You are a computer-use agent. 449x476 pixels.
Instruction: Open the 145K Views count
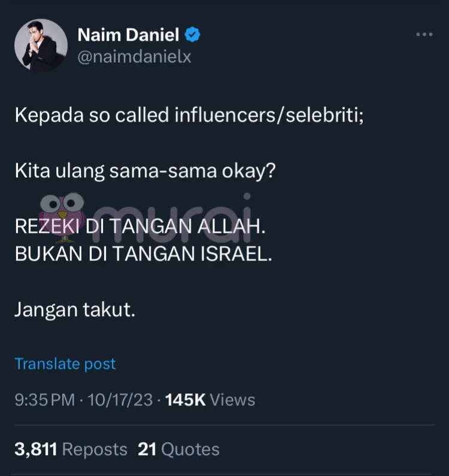[210, 399]
